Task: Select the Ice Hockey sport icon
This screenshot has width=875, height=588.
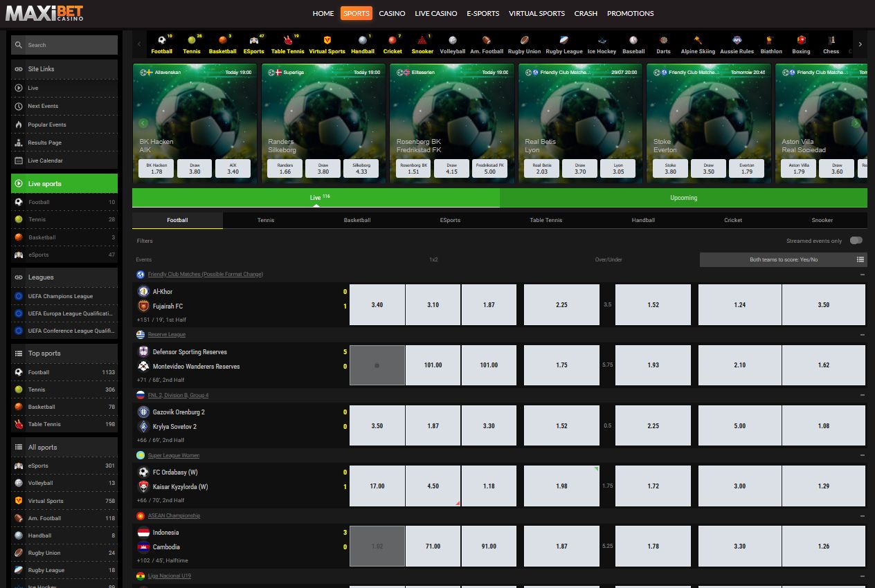Action: pos(602,45)
